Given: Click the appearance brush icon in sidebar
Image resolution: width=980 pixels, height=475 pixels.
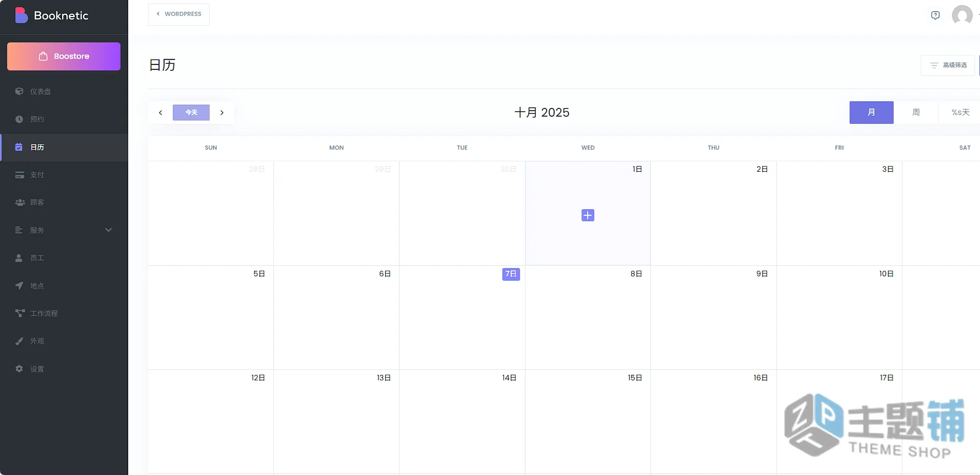Looking at the screenshot, I should coord(19,341).
